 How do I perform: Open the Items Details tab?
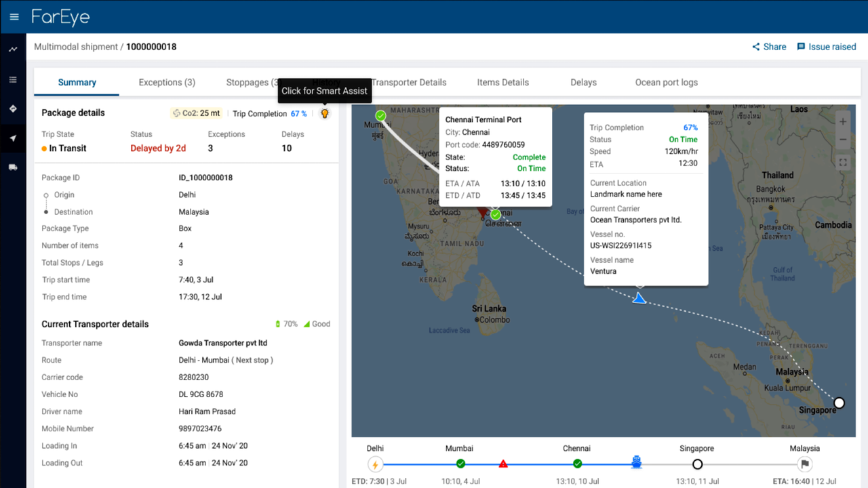point(502,82)
